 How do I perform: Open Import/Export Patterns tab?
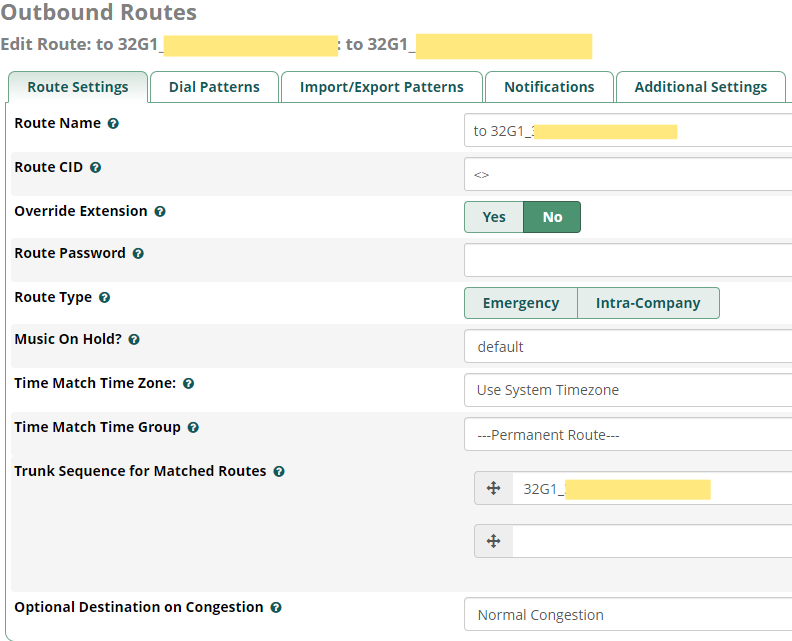click(x=382, y=87)
